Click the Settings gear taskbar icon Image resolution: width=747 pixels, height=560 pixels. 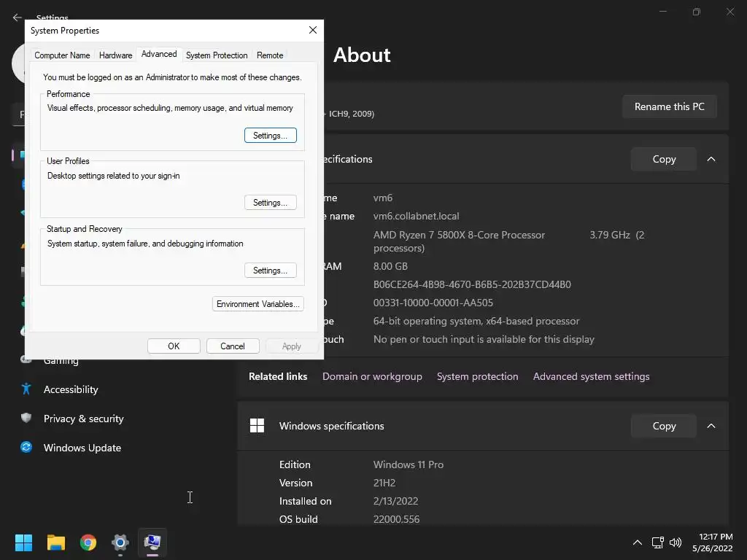120,542
